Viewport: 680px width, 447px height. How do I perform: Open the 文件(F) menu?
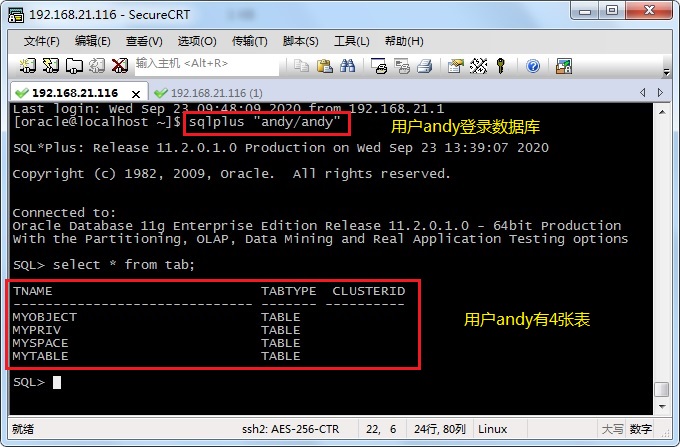pyautogui.click(x=42, y=42)
